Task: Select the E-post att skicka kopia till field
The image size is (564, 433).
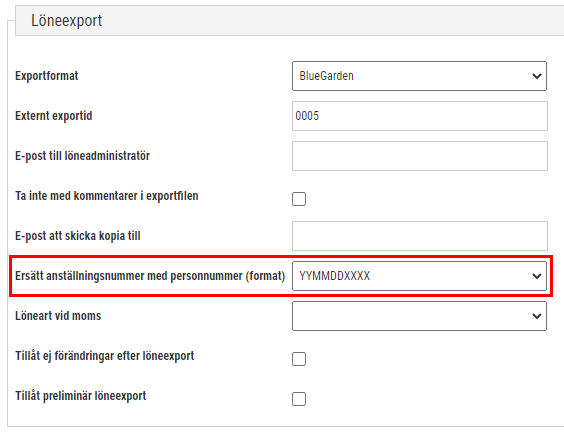Action: [x=420, y=236]
